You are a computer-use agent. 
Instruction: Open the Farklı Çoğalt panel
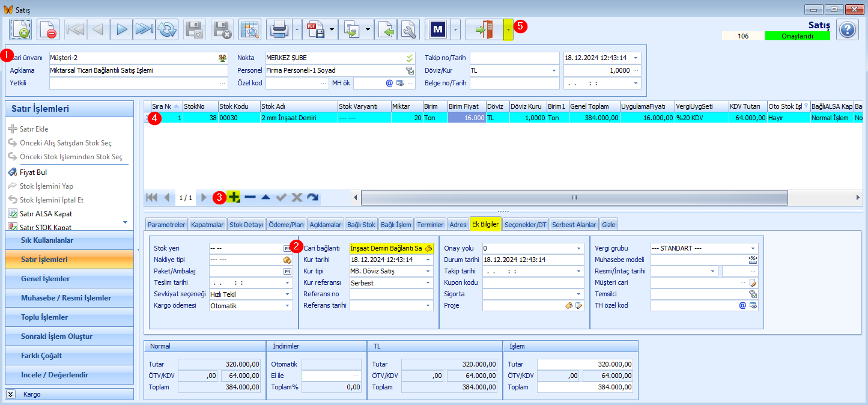point(69,356)
